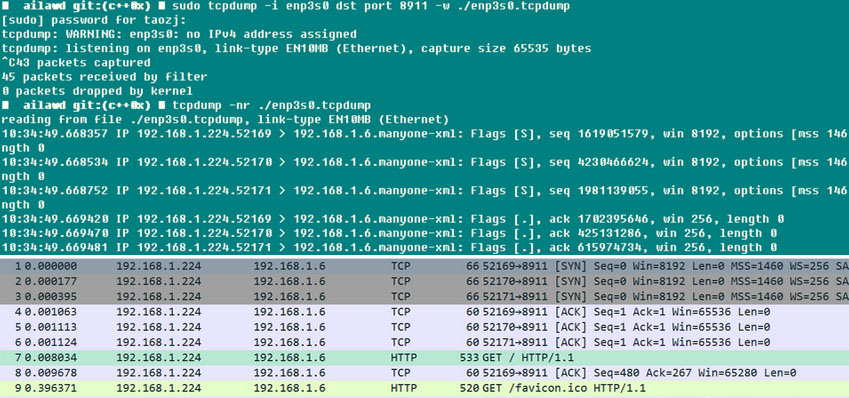Click TCP protocol cell in packet 8
Screen dimensions: 849x398
(x=400, y=373)
